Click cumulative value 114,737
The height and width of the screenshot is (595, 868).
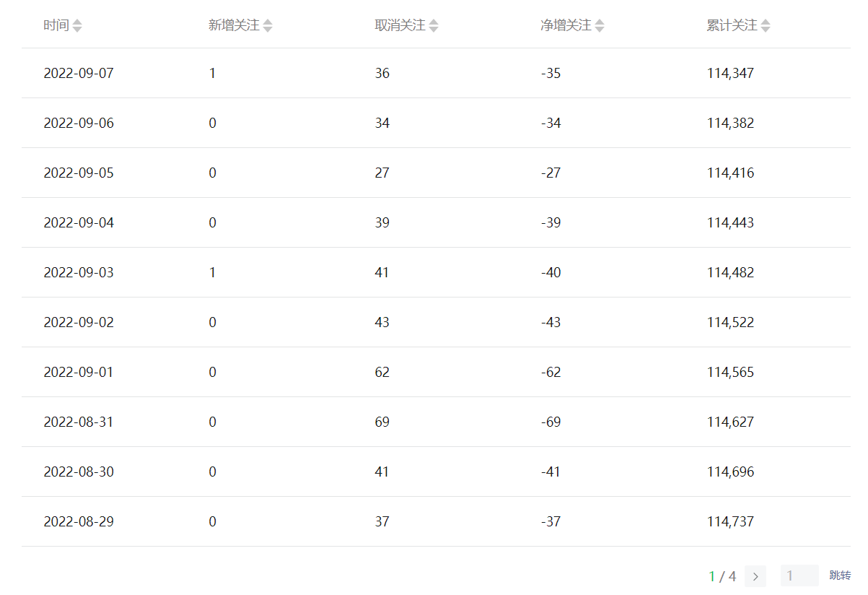(x=731, y=521)
